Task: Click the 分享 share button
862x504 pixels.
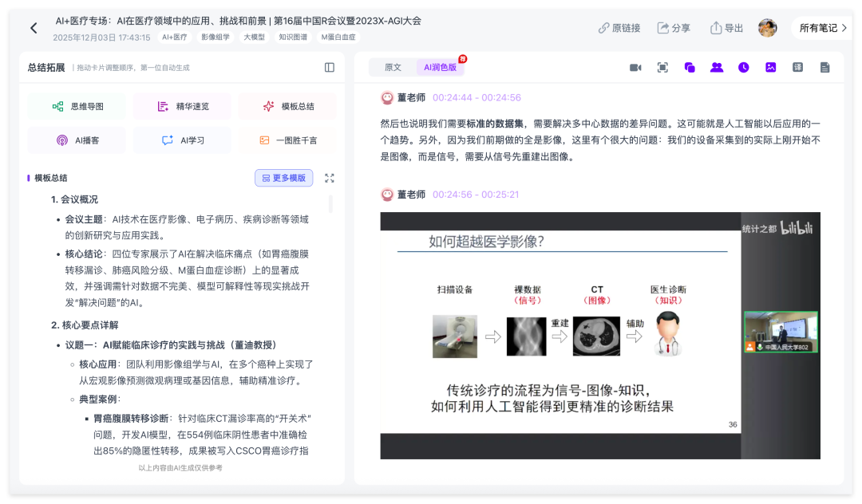Action: pos(674,28)
